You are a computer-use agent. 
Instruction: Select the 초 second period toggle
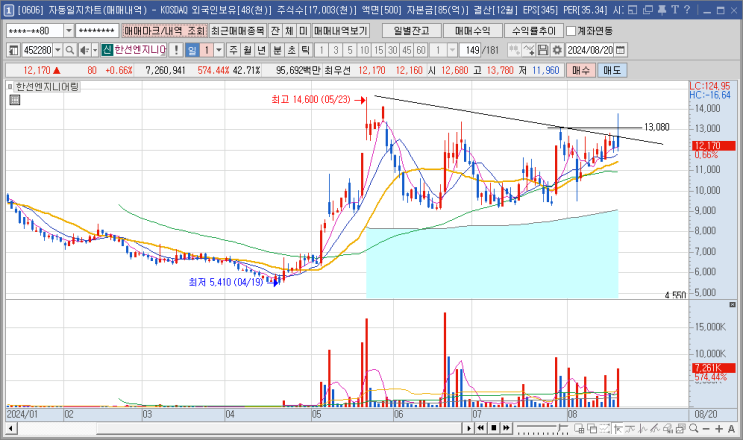point(291,50)
